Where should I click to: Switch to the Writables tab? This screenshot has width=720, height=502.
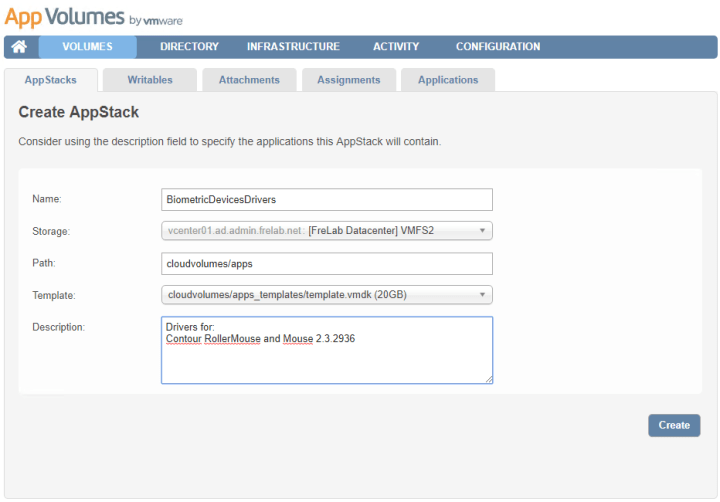pos(150,80)
